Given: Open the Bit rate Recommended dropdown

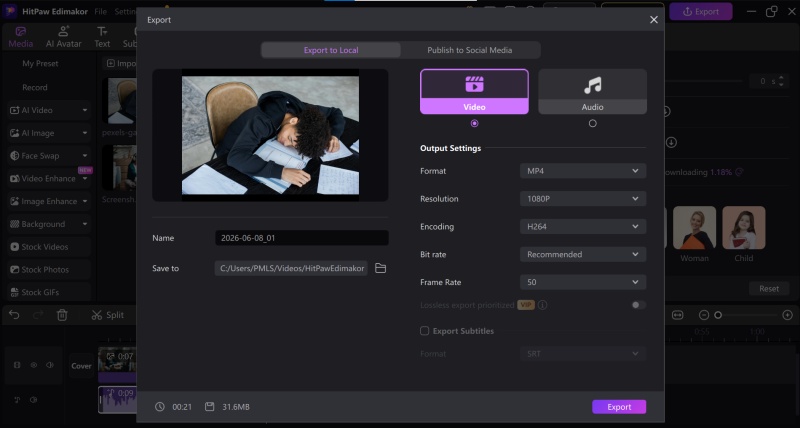Looking at the screenshot, I should tap(583, 254).
